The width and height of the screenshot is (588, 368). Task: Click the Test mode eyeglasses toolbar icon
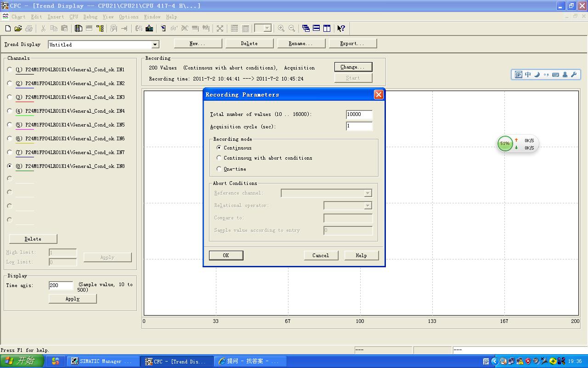click(x=174, y=29)
